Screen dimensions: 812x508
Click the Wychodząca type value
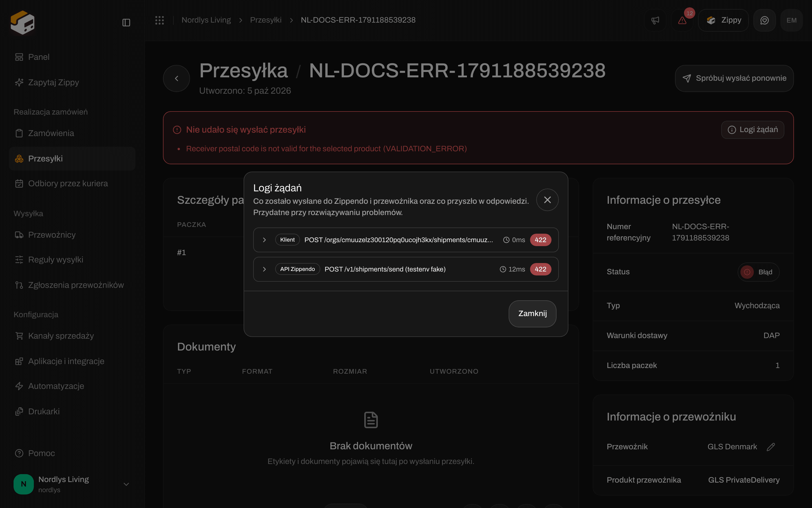(x=757, y=305)
